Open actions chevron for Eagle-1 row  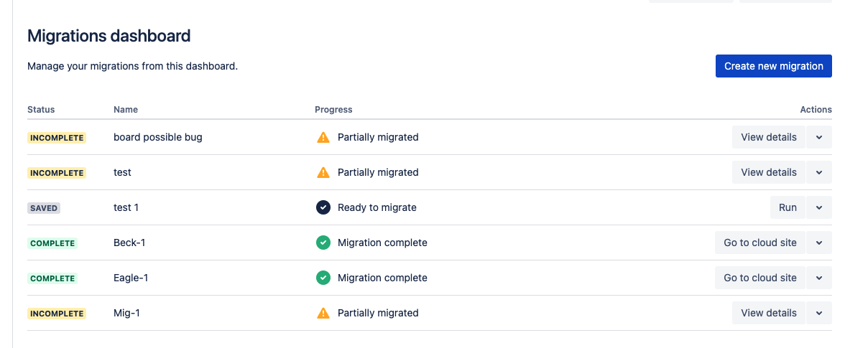pos(819,278)
